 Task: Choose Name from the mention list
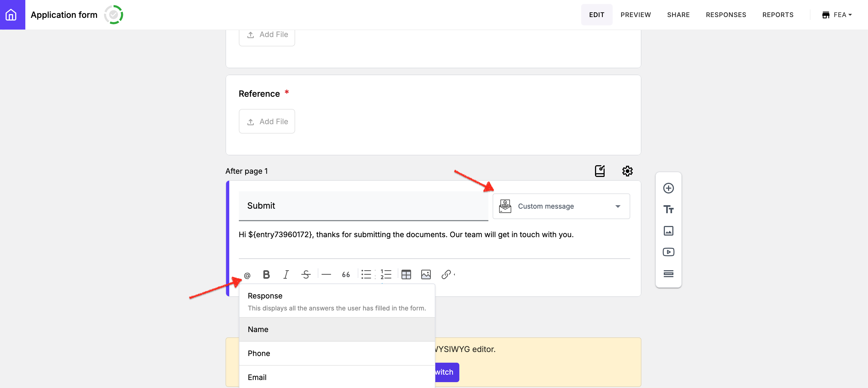click(x=337, y=329)
